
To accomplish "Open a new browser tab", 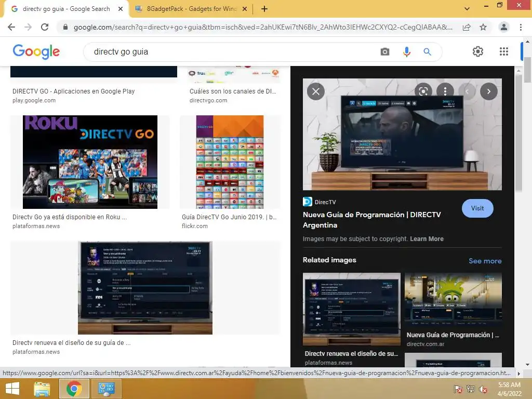I will (x=264, y=9).
